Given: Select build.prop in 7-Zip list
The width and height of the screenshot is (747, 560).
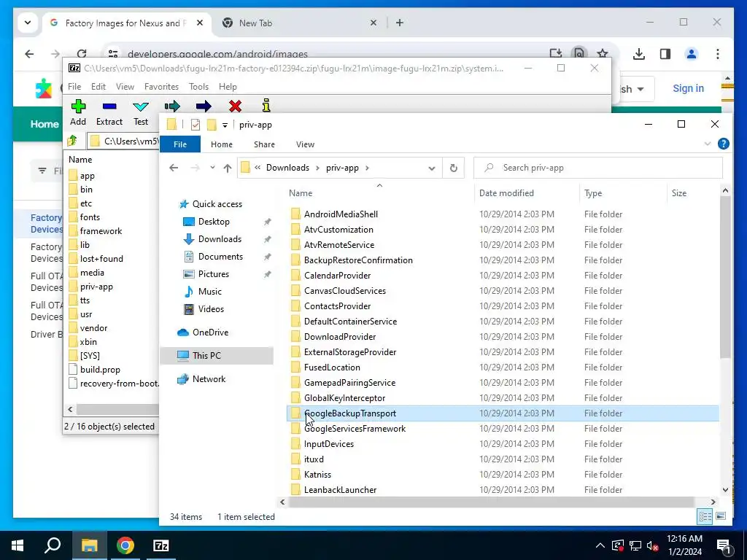Looking at the screenshot, I should click(x=100, y=370).
